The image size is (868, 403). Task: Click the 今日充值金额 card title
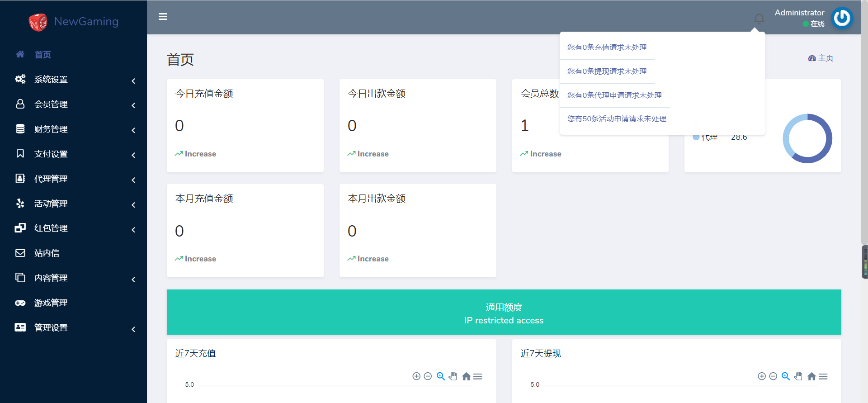click(204, 94)
